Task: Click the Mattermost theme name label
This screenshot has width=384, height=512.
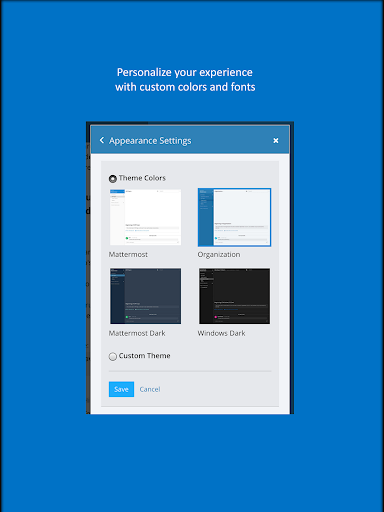Action: tap(128, 254)
